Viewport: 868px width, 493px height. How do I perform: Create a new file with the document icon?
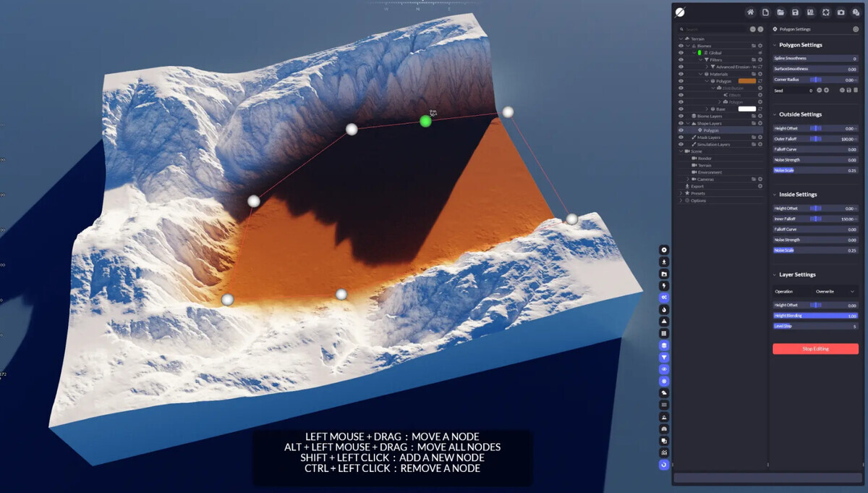click(x=765, y=12)
